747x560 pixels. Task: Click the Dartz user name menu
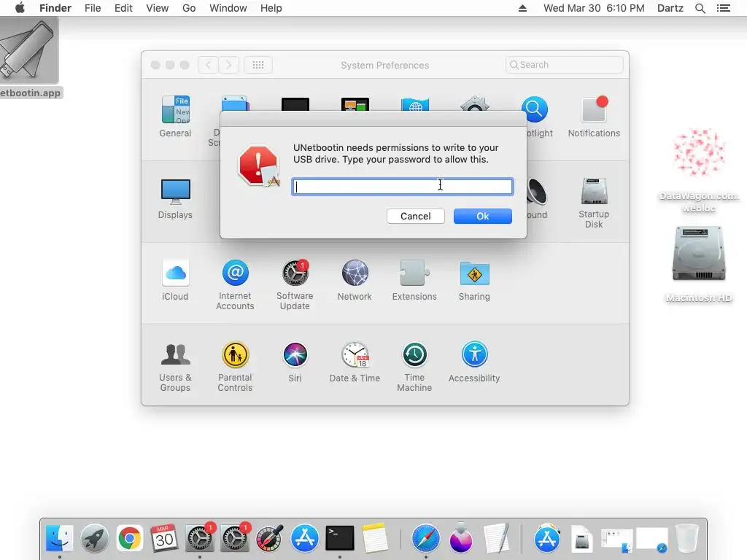point(670,8)
